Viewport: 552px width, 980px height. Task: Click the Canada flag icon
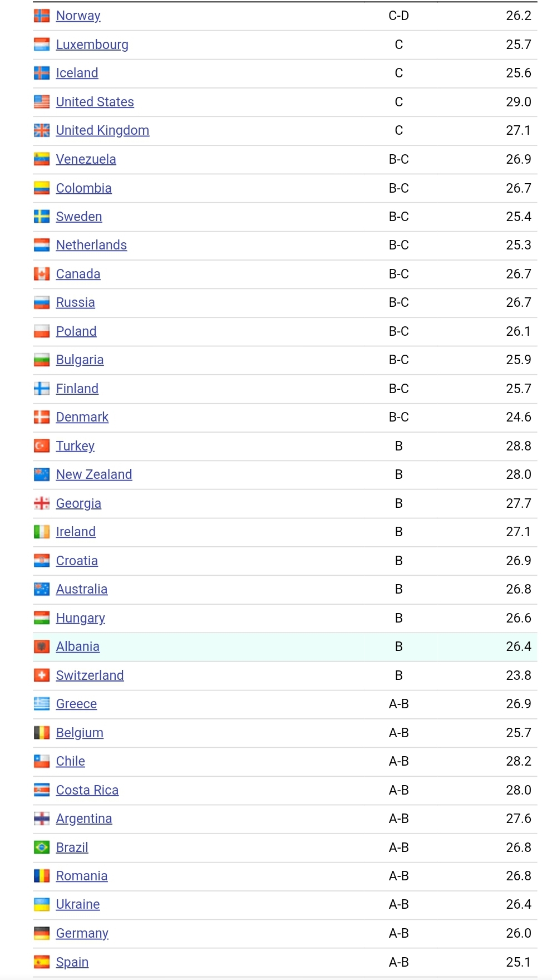(42, 274)
